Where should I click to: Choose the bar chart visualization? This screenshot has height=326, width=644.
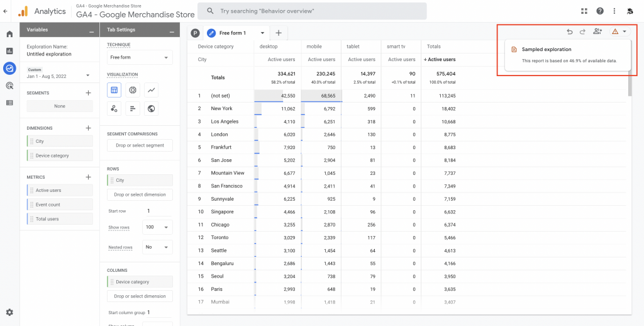[x=133, y=108]
